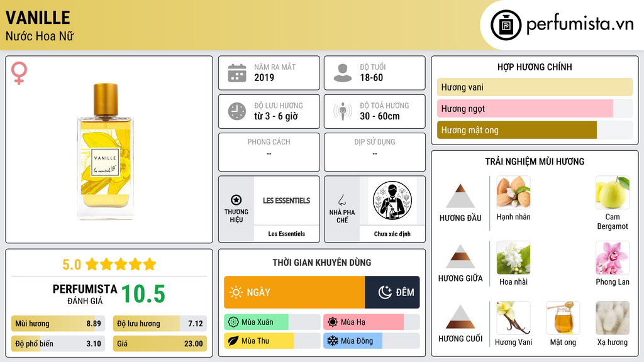
Task: Click the flower icon for Mùa Xuân
Action: (233, 322)
